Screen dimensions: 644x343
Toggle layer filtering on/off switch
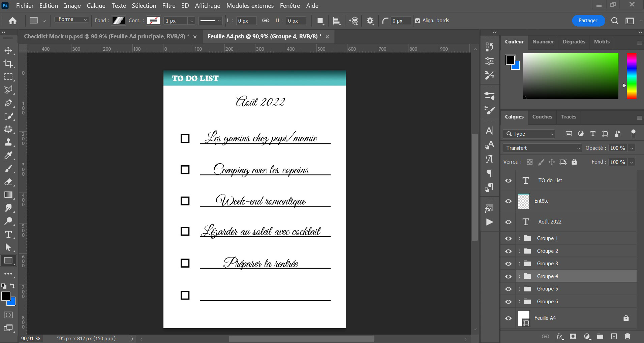[633, 133]
